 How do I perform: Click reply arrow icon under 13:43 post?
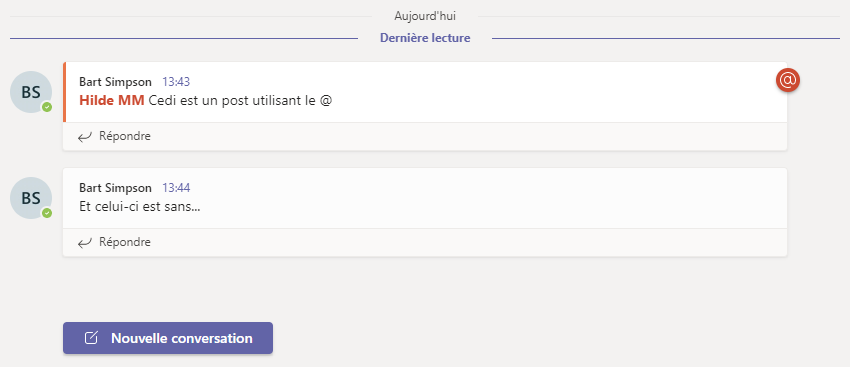click(x=85, y=137)
